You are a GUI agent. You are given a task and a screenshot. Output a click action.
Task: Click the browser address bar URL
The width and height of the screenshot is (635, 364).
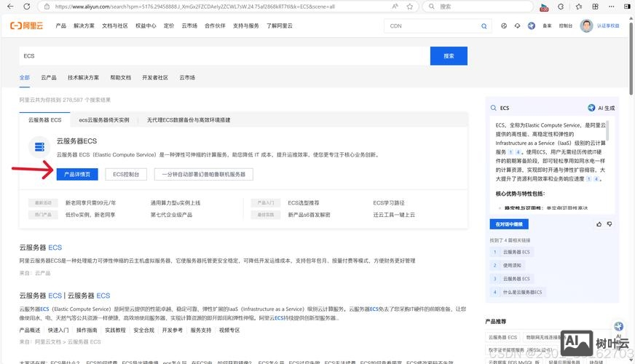pos(194,7)
